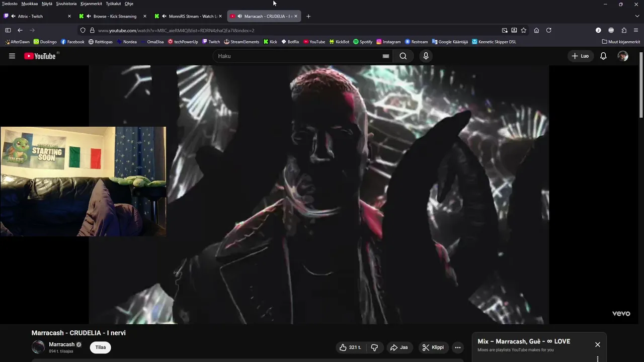
Task: Open the Firefox extensions puzzle icon
Action: click(624, 30)
